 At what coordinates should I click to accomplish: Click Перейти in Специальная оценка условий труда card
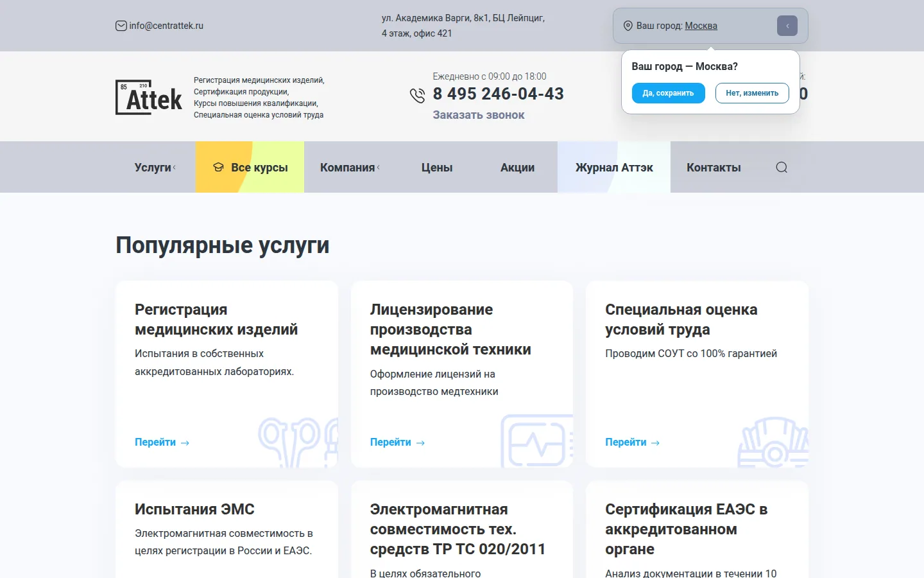point(626,442)
